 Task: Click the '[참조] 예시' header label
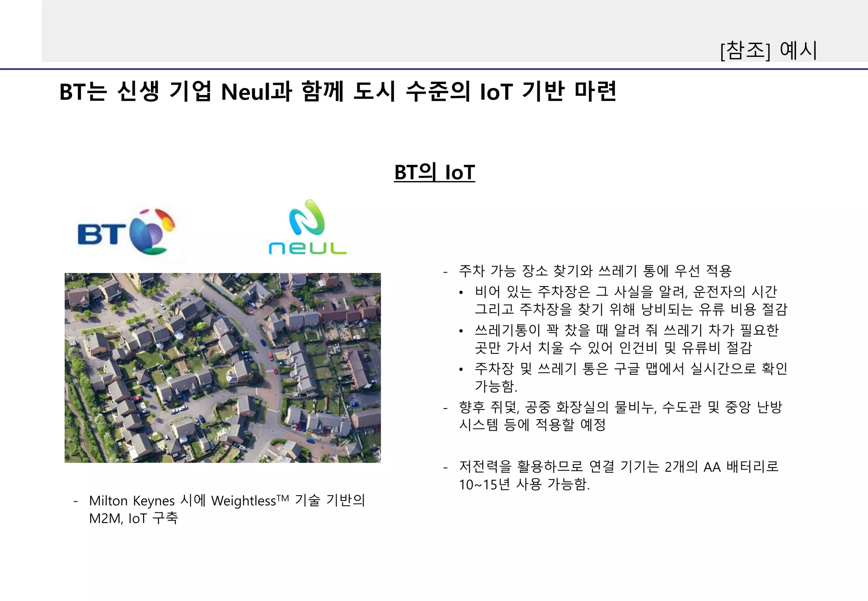coord(768,50)
